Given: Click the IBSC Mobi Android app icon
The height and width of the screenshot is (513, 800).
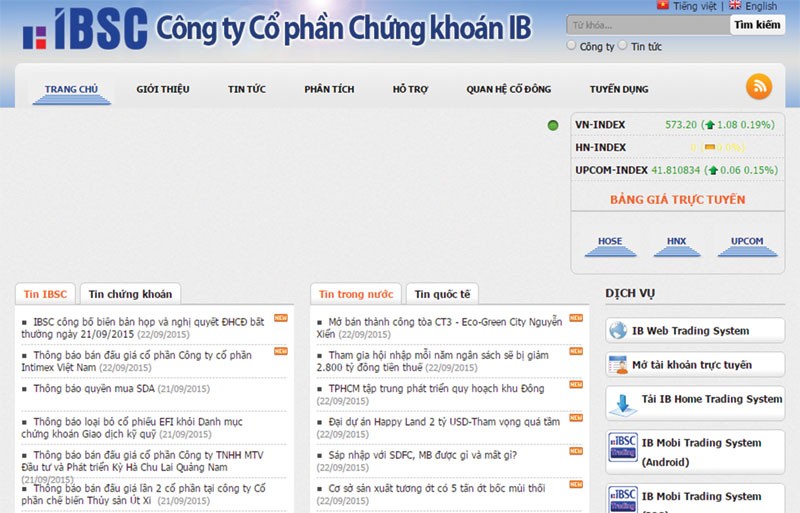Looking at the screenshot, I should pyautogui.click(x=623, y=447).
